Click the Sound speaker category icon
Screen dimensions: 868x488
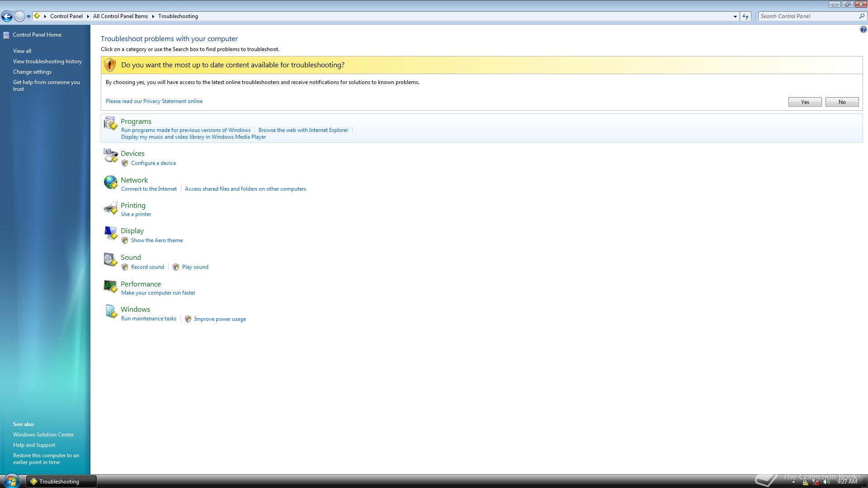(x=110, y=259)
